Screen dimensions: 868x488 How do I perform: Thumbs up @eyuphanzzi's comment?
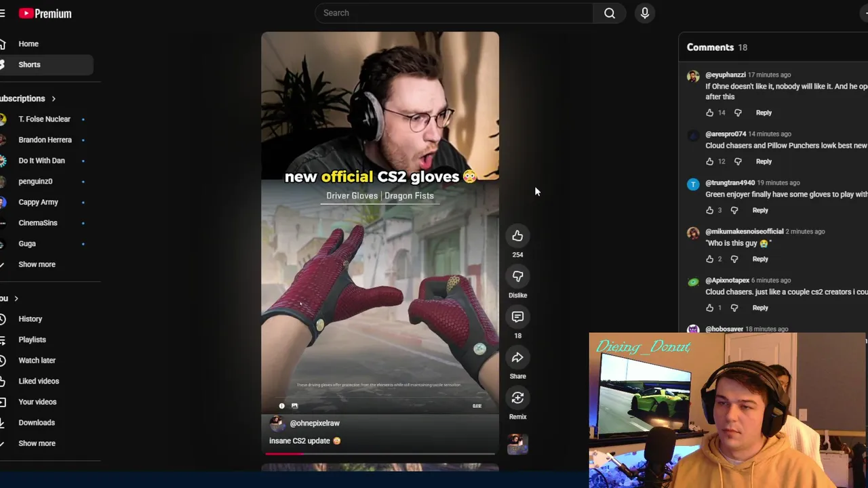(x=709, y=113)
